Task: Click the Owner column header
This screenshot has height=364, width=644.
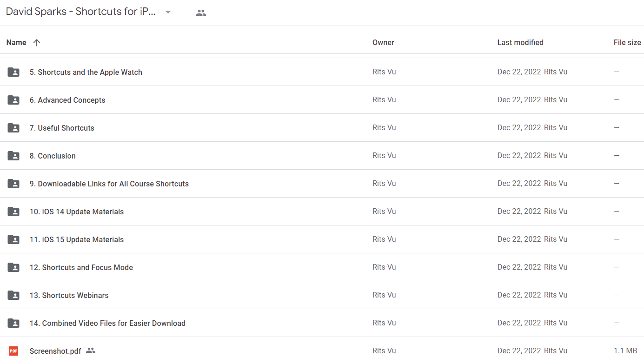Action: coord(383,42)
